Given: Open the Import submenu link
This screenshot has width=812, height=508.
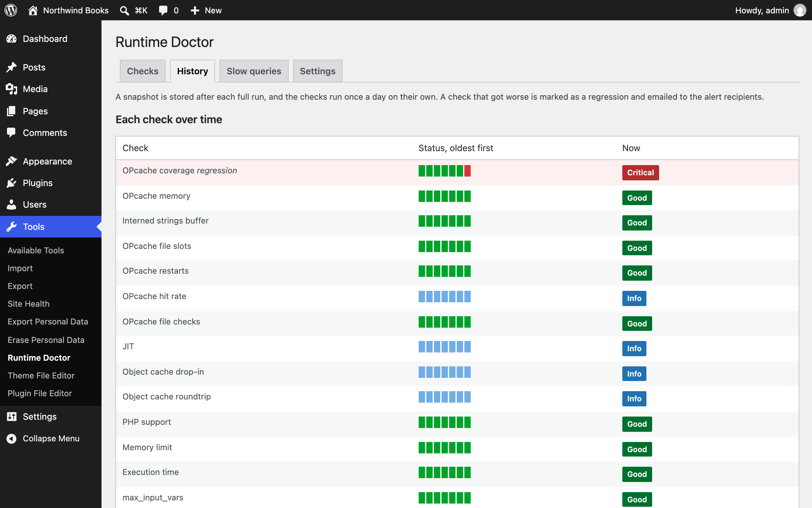Looking at the screenshot, I should tap(20, 268).
